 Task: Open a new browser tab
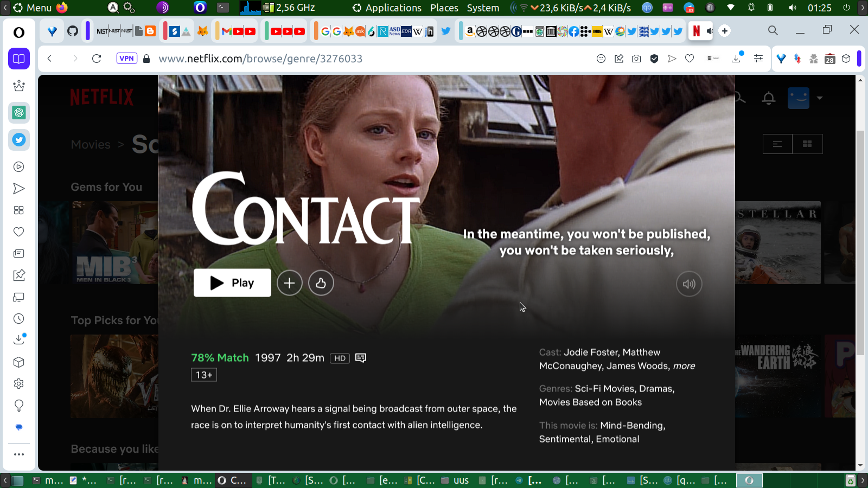coord(725,31)
